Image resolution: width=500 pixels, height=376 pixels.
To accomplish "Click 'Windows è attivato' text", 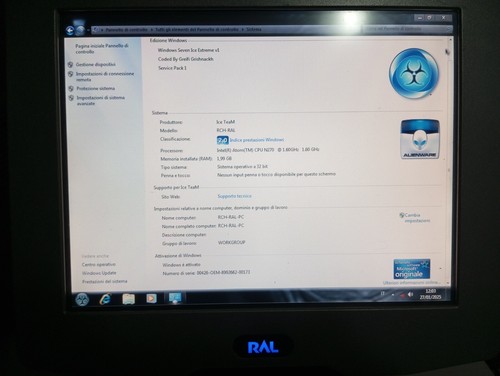I will [181, 265].
